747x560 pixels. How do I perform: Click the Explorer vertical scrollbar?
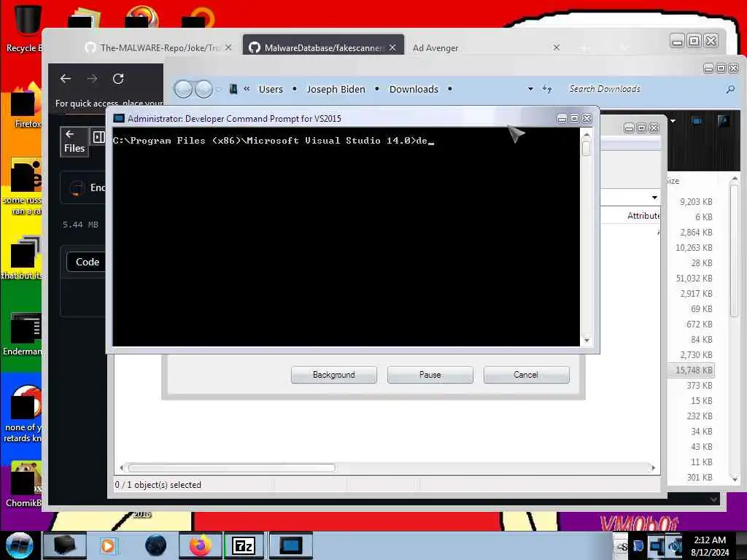pyautogui.click(x=734, y=251)
